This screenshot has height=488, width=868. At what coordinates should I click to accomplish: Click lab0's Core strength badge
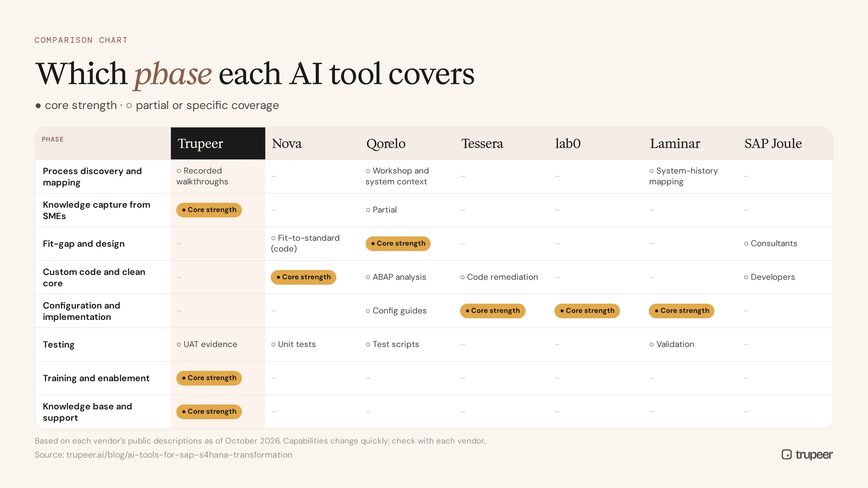[587, 310]
